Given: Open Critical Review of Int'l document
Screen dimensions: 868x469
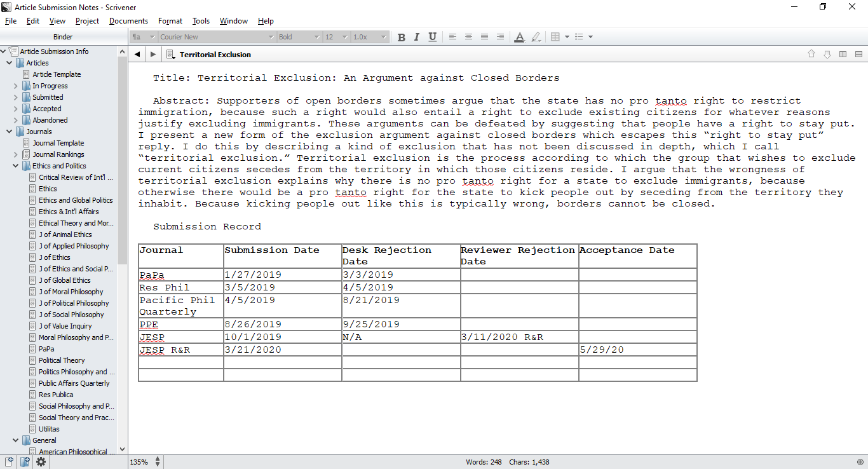Looking at the screenshot, I should point(76,177).
